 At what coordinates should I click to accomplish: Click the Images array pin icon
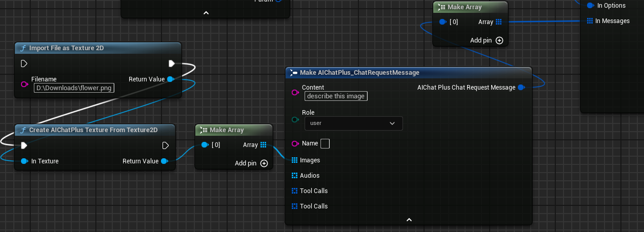click(x=294, y=160)
